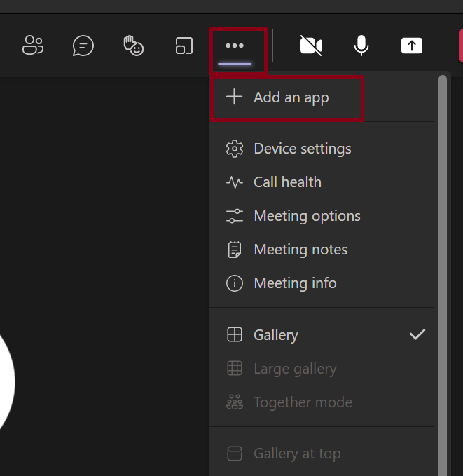Image resolution: width=463 pixels, height=476 pixels.
Task: Click the Meeting info circle icon
Action: pos(235,283)
